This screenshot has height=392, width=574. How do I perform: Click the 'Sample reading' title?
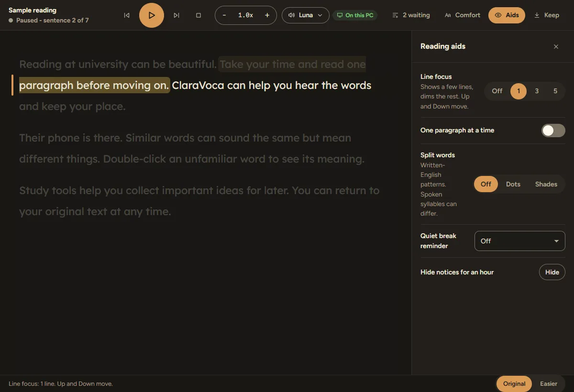point(33,10)
